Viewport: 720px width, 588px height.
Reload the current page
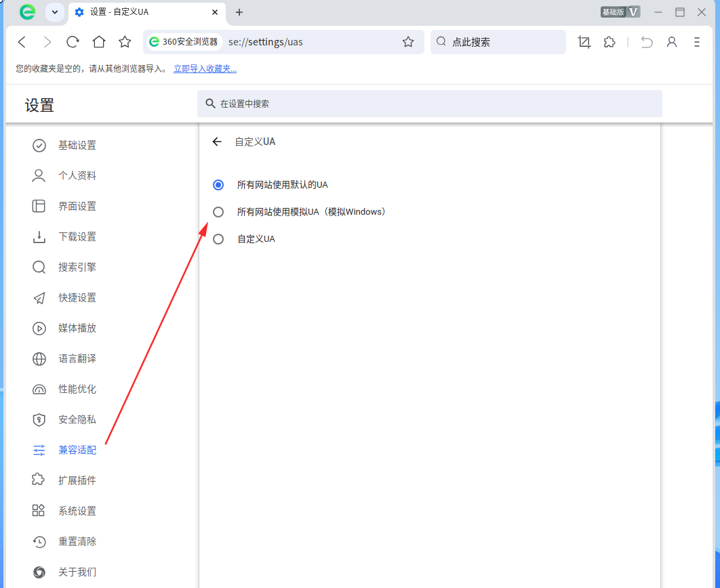click(x=73, y=42)
